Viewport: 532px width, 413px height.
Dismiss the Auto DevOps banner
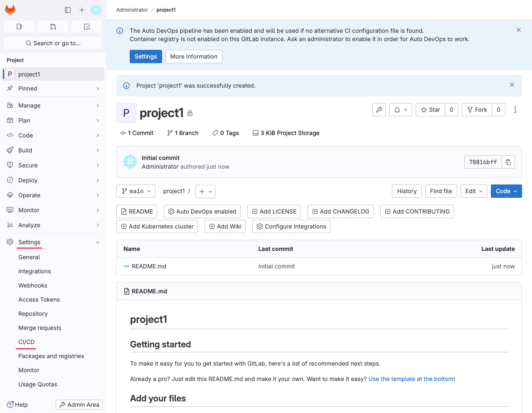click(519, 30)
